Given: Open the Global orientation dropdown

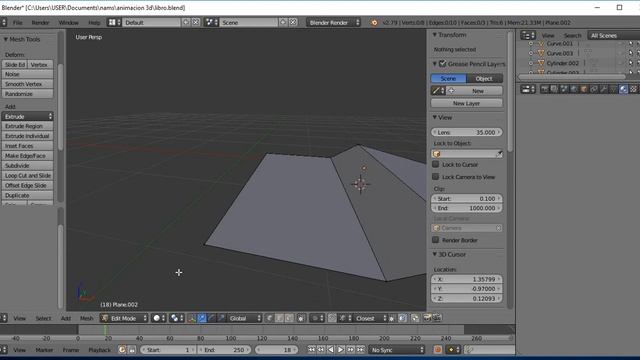Looking at the screenshot, I should 244,318.
